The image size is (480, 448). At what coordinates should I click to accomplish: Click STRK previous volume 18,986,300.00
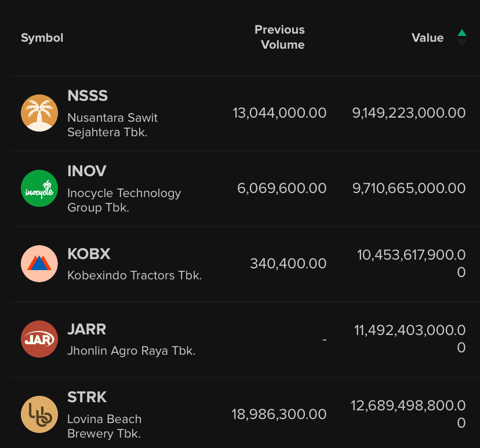[279, 414]
